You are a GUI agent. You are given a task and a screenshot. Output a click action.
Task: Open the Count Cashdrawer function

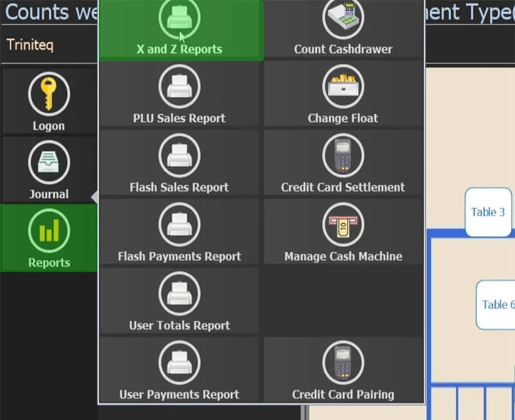[343, 29]
